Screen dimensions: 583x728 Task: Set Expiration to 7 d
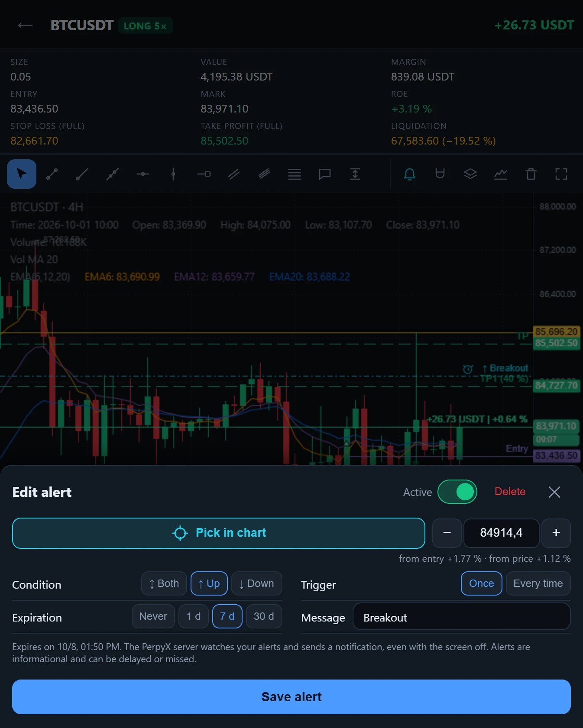tap(227, 616)
